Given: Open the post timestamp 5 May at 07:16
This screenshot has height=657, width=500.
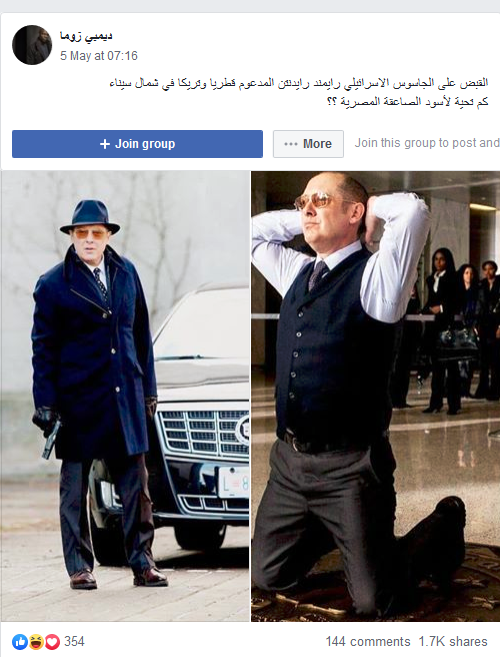Looking at the screenshot, I should coord(99,56).
